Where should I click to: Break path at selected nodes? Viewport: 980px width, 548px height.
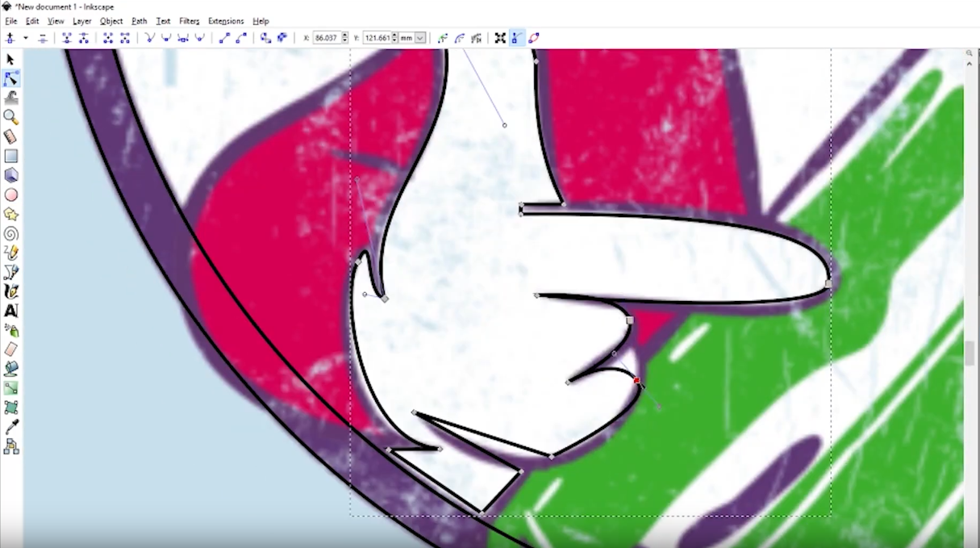(84, 38)
